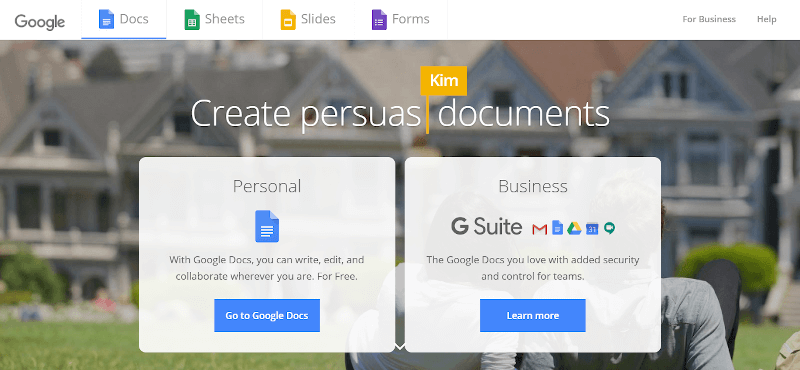Click the 'Create persuas documents' headline
The height and width of the screenshot is (370, 800).
tap(400, 114)
